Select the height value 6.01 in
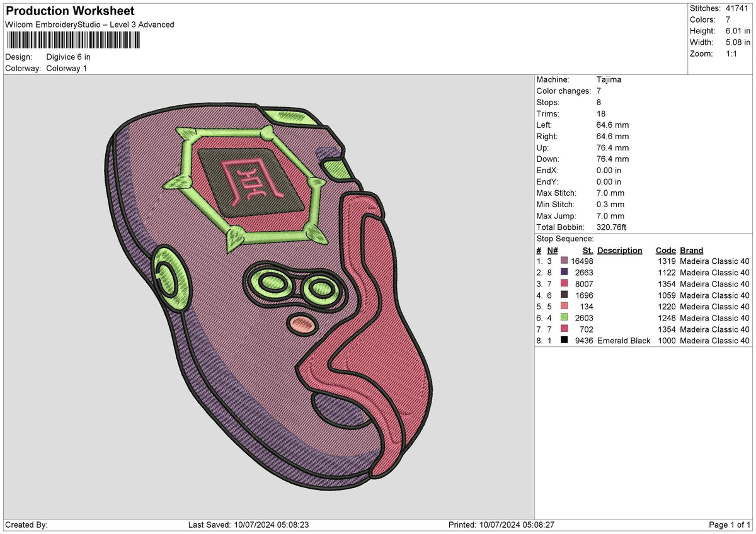756x534 pixels. click(737, 31)
